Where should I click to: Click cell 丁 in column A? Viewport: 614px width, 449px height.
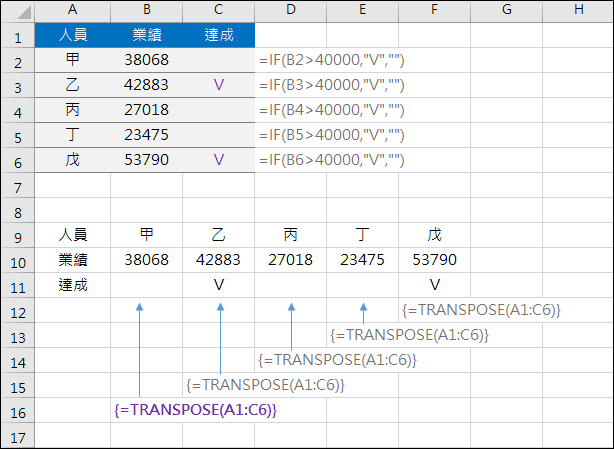73,135
